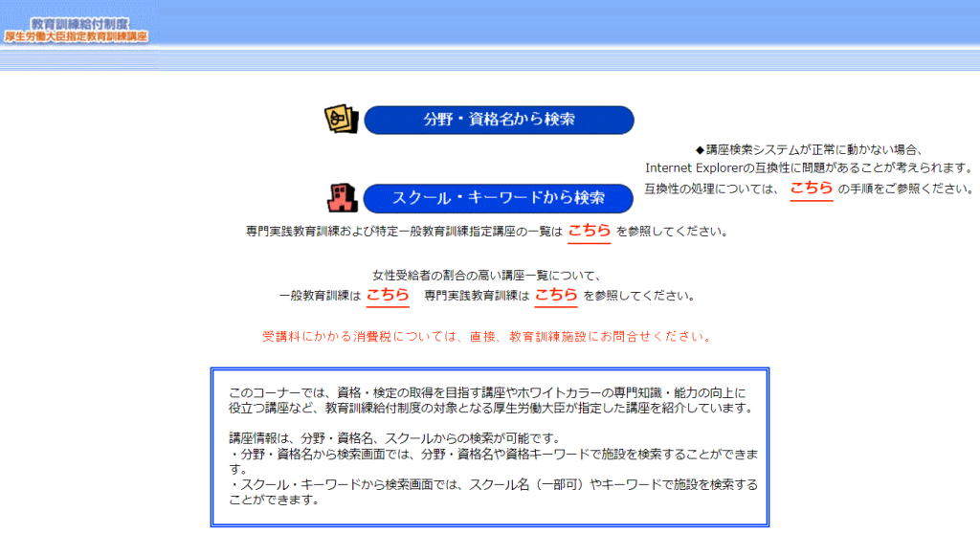
Task: Open こちら link after 一般教育訓練は
Action: pyautogui.click(x=388, y=295)
